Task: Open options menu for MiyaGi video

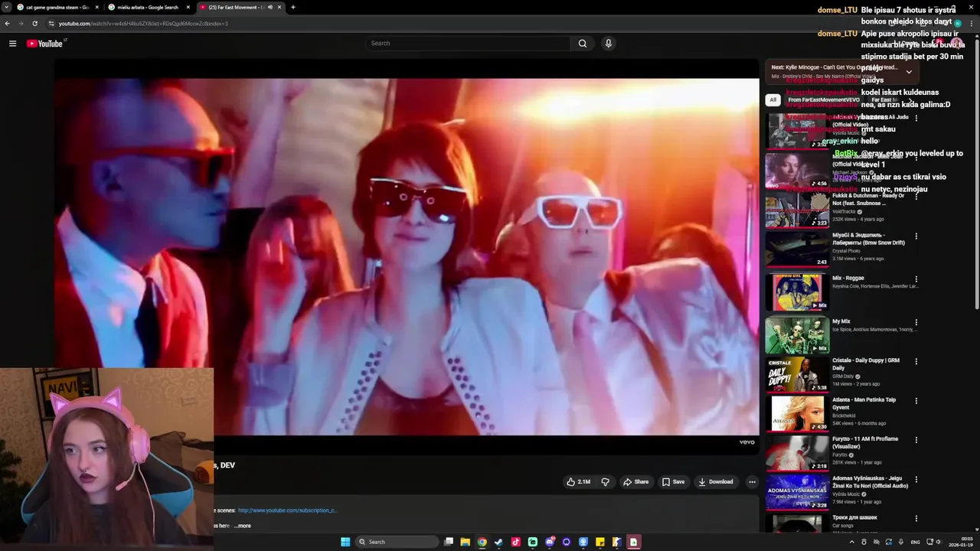Action: [x=916, y=236]
